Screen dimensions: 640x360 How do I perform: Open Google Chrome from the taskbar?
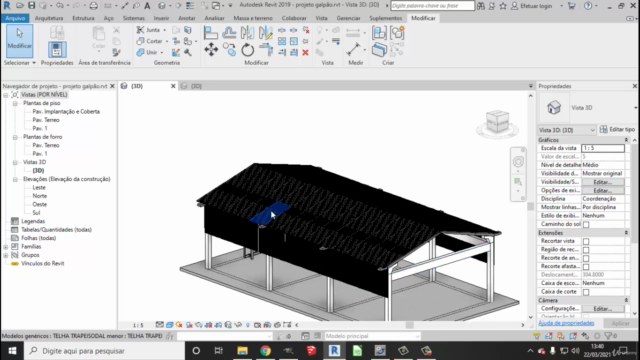coord(265,351)
